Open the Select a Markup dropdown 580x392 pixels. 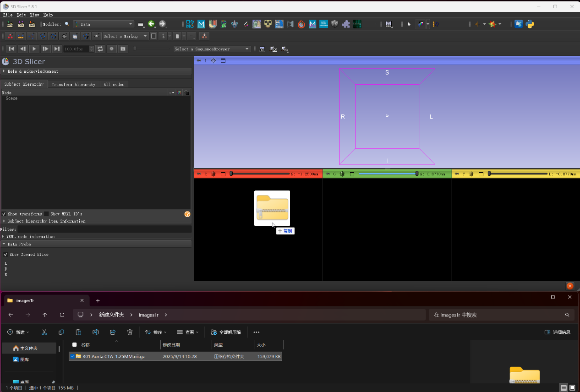pyautogui.click(x=125, y=36)
